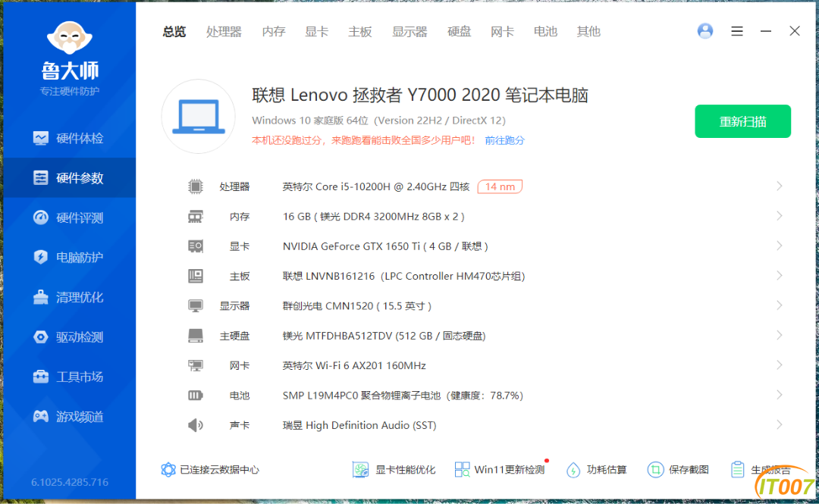Click the 显卡 graphics card icon

click(196, 246)
